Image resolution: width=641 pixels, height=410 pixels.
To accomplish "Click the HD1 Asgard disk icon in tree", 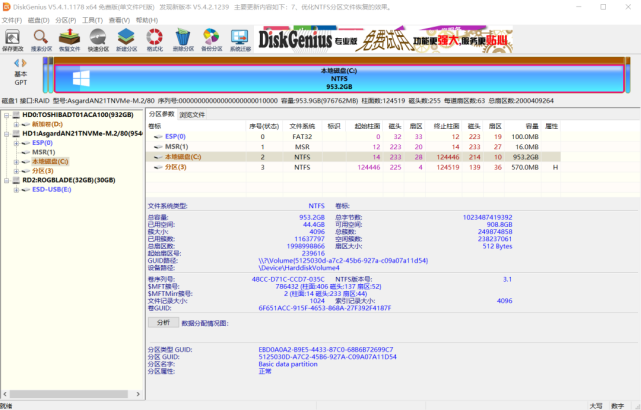I will click(16, 134).
